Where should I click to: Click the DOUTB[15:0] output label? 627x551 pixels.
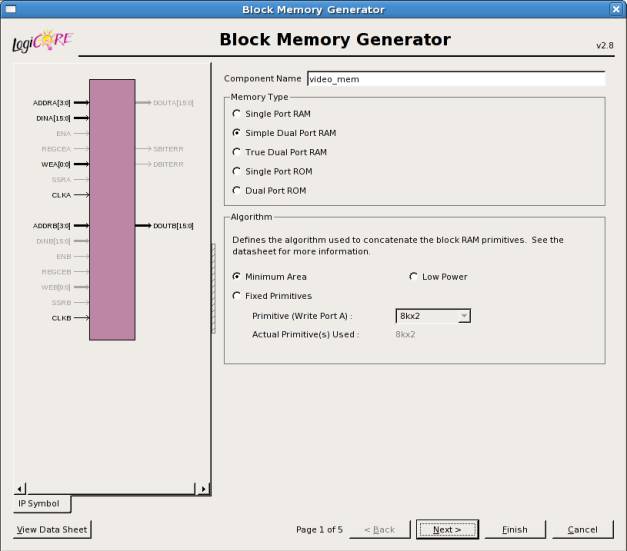tap(173, 226)
